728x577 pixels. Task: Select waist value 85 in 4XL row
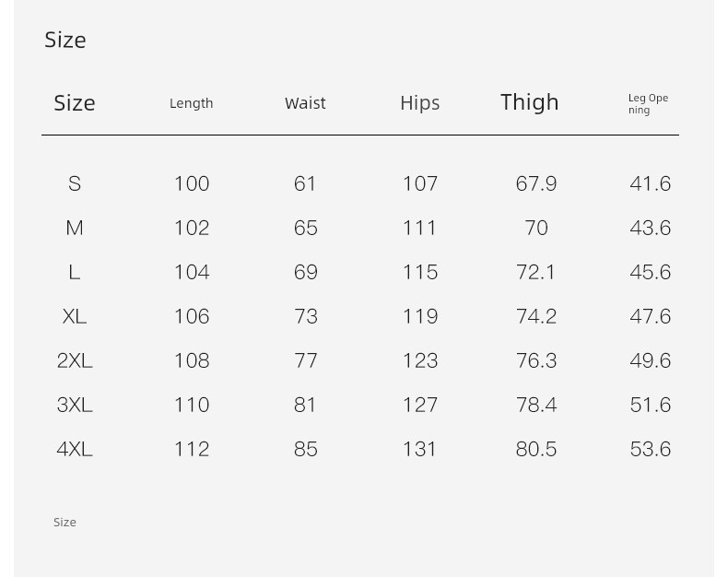pos(306,449)
